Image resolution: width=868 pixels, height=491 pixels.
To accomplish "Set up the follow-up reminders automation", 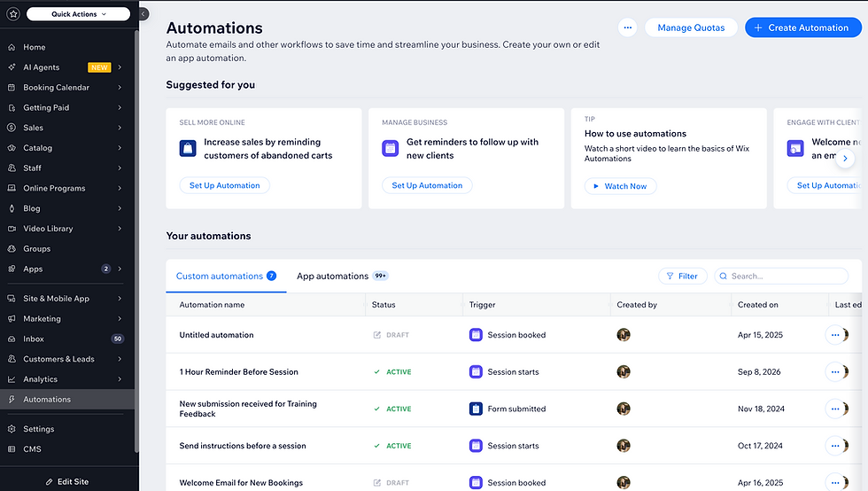I will click(427, 185).
